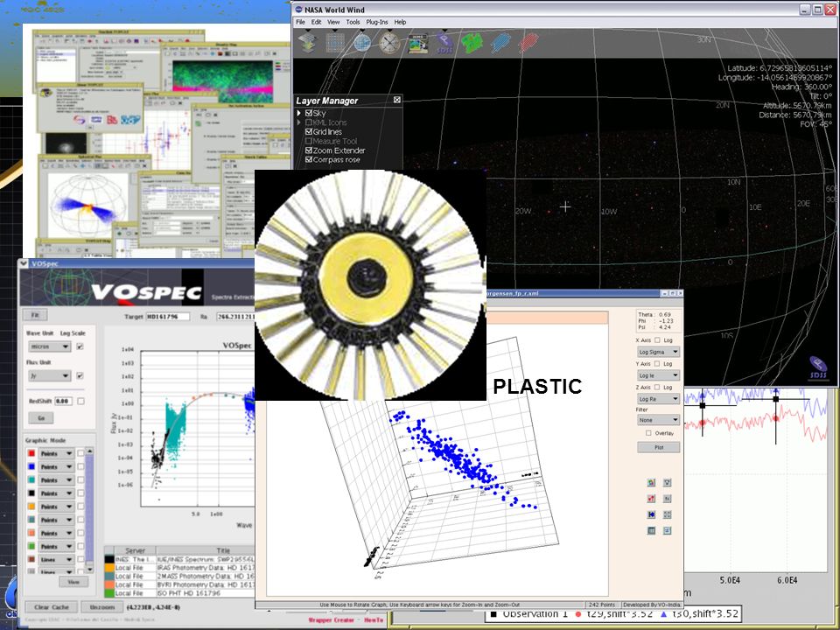Click the red scatter icon in 3D plot sidebar

pyautogui.click(x=651, y=499)
